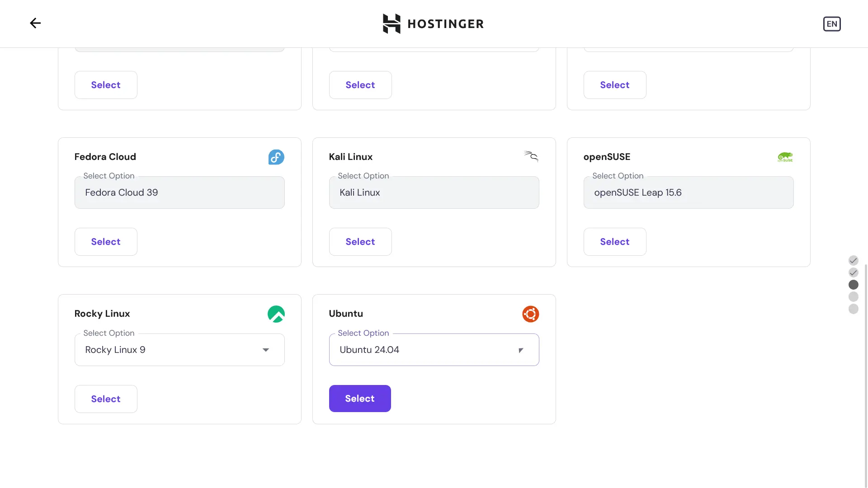The height and width of the screenshot is (488, 868).
Task: Select Ubuntu 24.04 highlighted button
Action: tap(359, 399)
